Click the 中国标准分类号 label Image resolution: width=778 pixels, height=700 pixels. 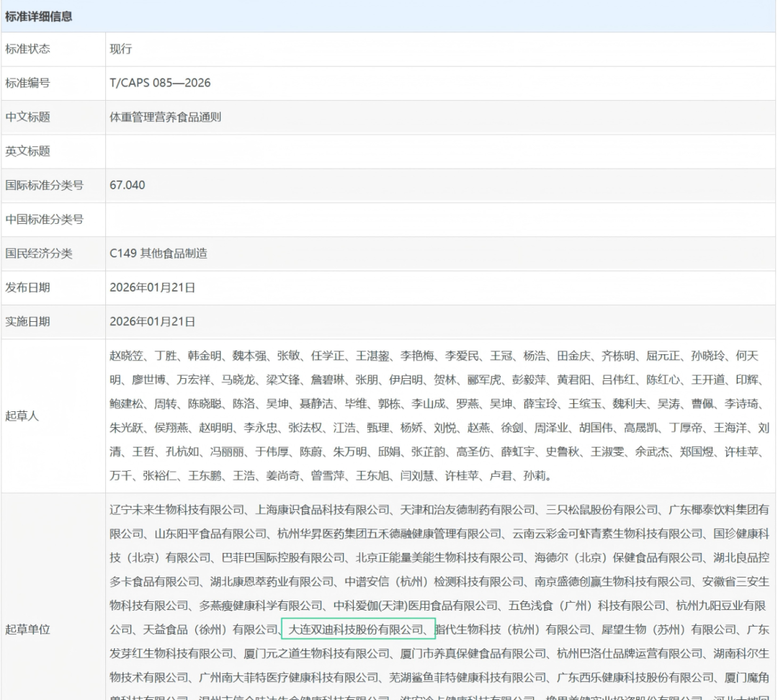point(44,219)
